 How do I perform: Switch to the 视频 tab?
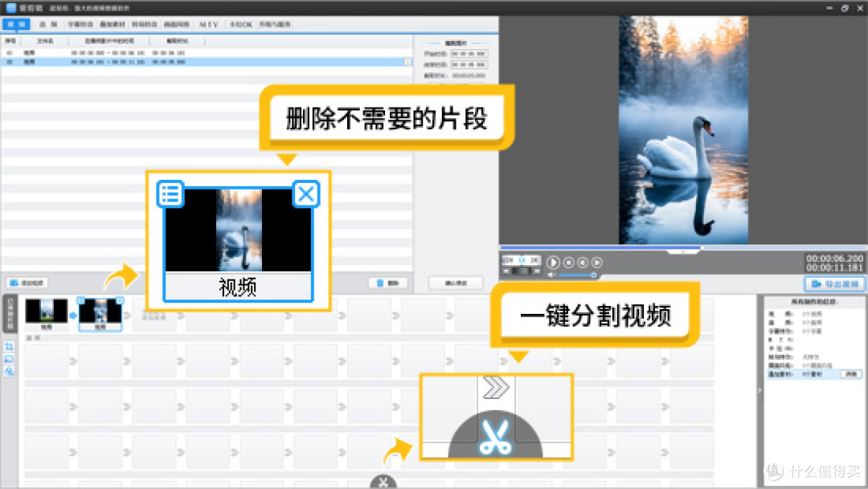(16, 24)
